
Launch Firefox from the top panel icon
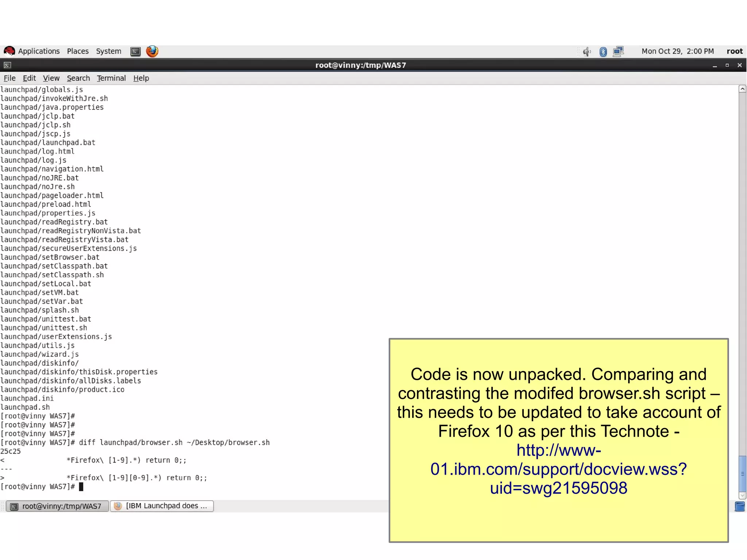pyautogui.click(x=152, y=51)
